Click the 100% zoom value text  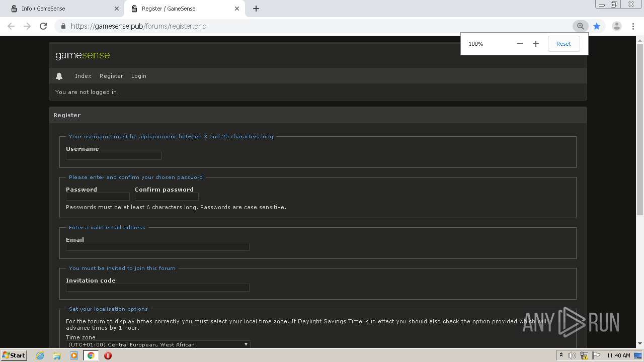point(476,44)
